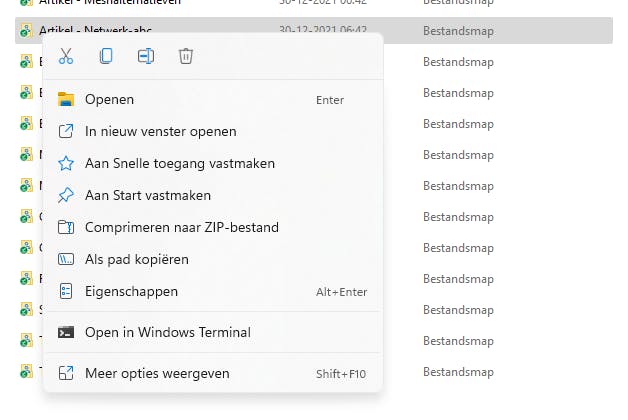Click the folder icon beside Openen
This screenshot has height=420, width=628.
66,99
